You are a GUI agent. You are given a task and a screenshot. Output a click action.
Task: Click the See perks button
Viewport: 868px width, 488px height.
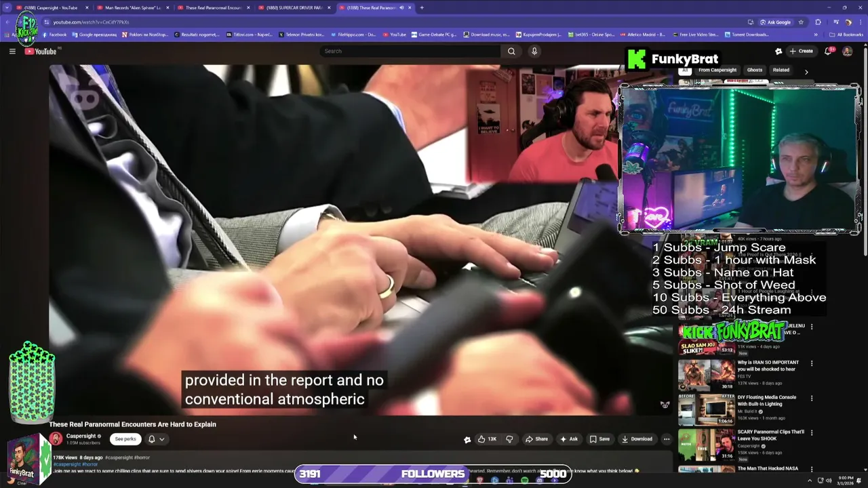coord(125,439)
